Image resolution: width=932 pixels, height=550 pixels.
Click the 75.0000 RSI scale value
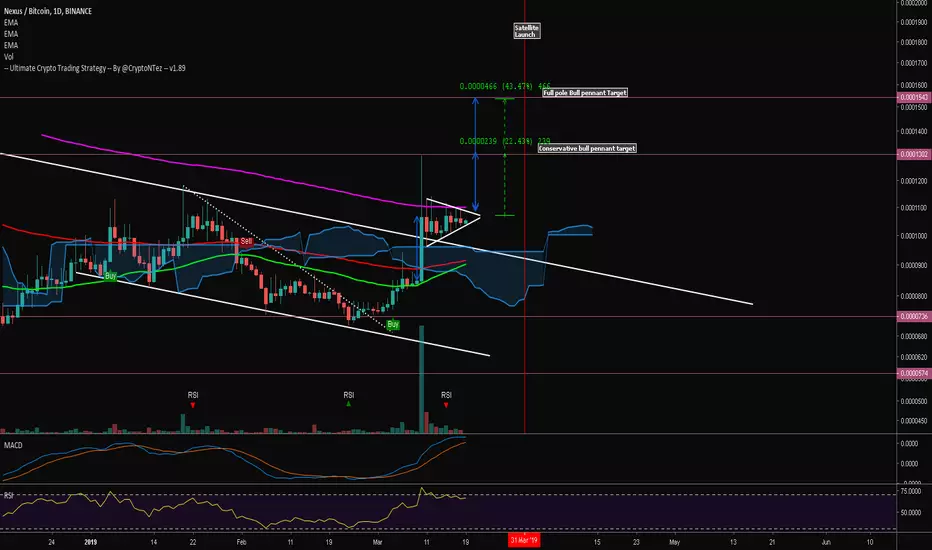[911, 492]
